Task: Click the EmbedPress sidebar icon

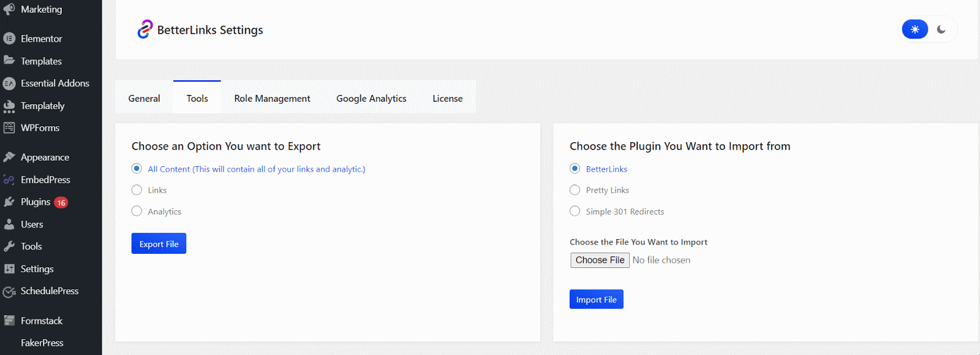Action: click(x=9, y=180)
